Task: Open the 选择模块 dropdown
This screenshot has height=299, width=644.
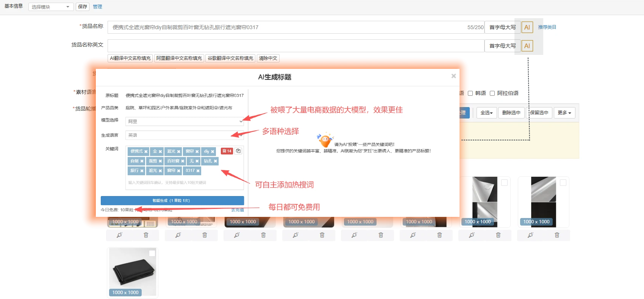Action: coord(51,7)
